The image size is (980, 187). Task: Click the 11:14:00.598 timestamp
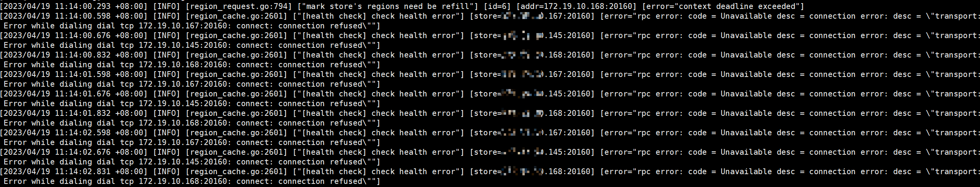pyautogui.click(x=83, y=16)
